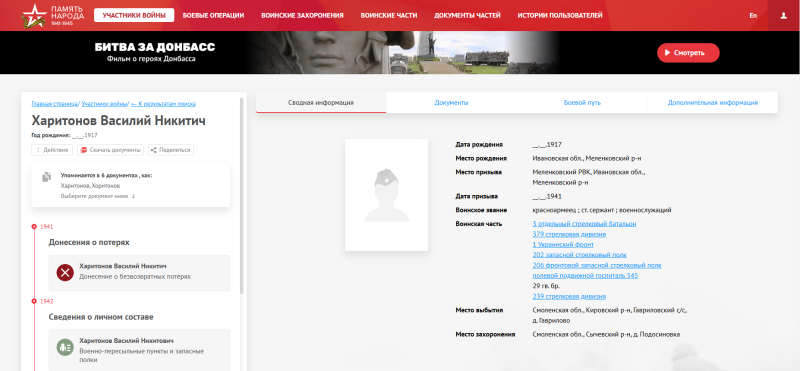Click the red cross loss report icon
The width and height of the screenshot is (800, 371).
click(65, 273)
